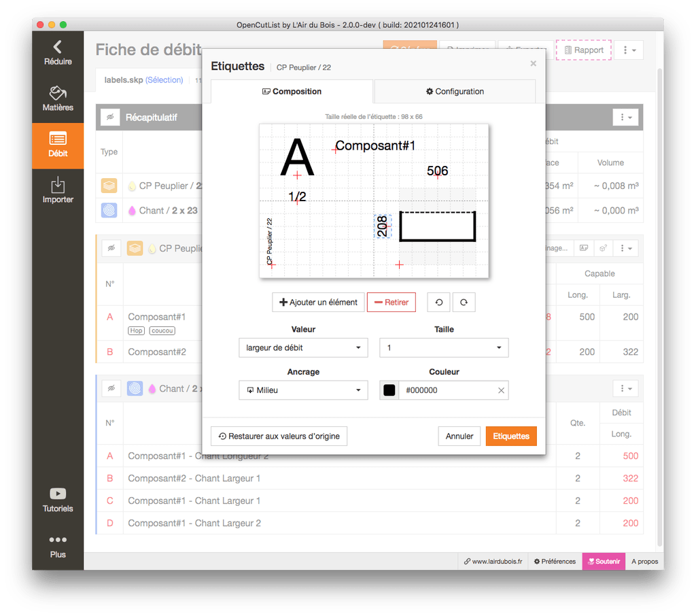Click the Hop tag on Composant#1

pos(136,330)
